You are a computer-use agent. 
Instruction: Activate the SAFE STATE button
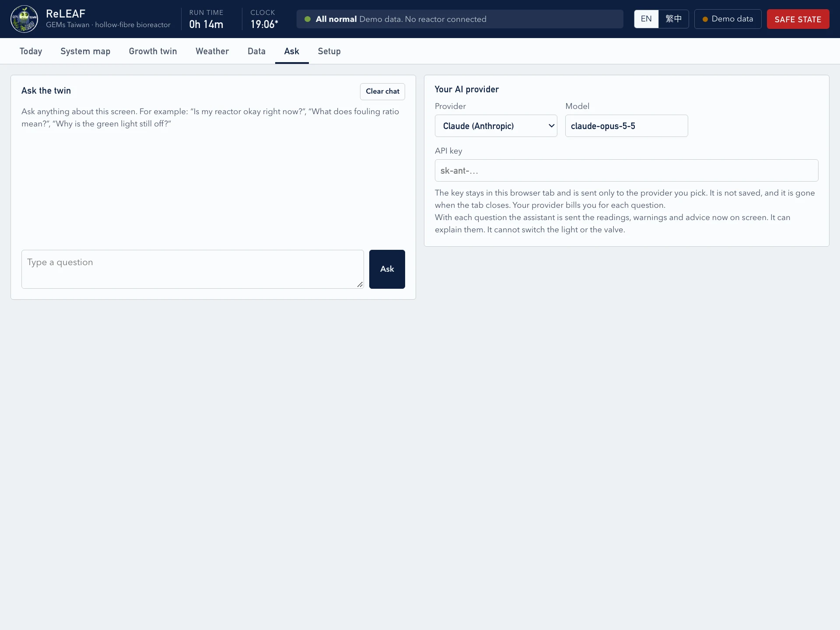click(798, 19)
